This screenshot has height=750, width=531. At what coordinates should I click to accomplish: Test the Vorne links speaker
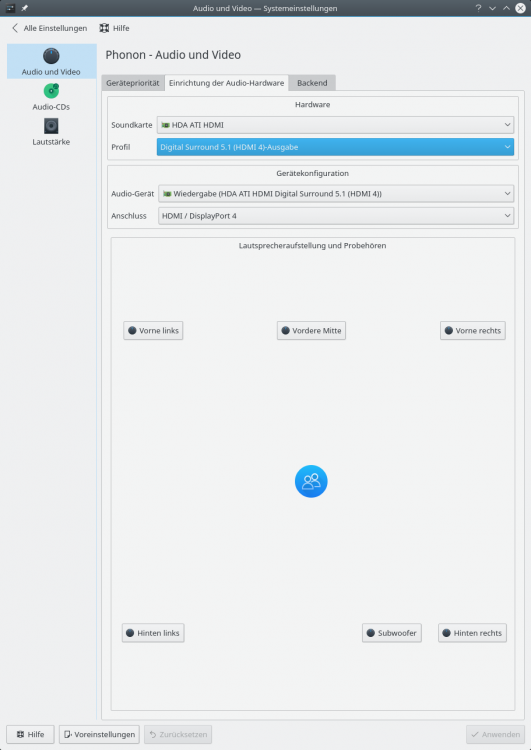[x=153, y=331]
